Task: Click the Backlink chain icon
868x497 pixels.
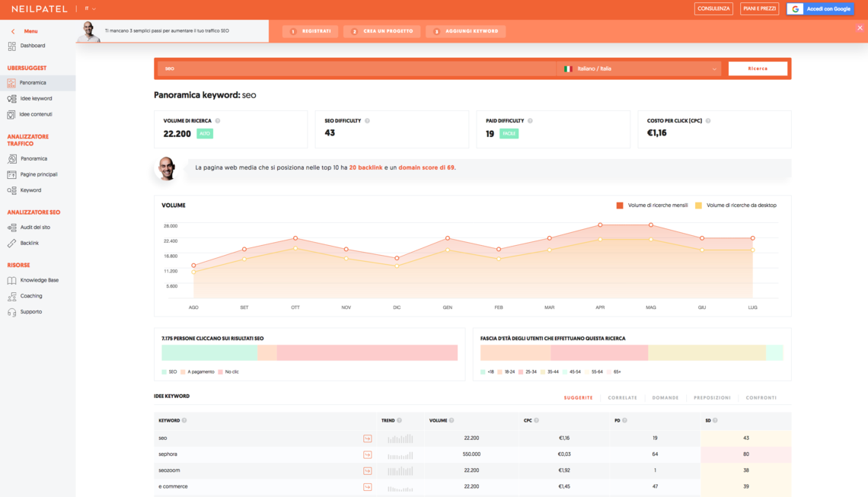Action: [x=11, y=244]
